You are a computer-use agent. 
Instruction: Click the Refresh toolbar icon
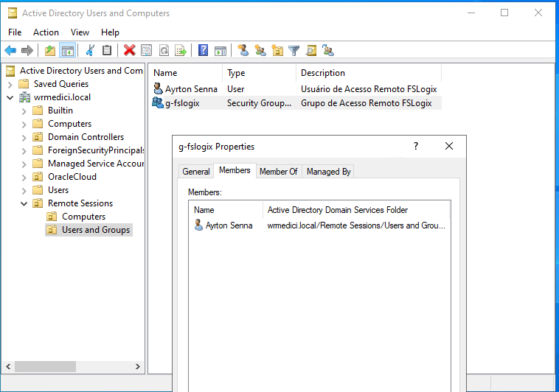(x=164, y=51)
